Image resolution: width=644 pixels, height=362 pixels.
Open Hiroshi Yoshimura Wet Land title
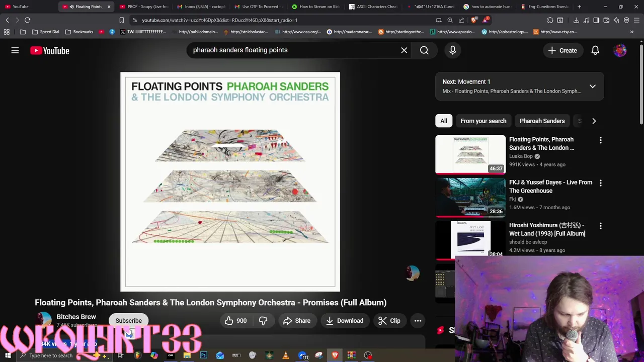[547, 229]
